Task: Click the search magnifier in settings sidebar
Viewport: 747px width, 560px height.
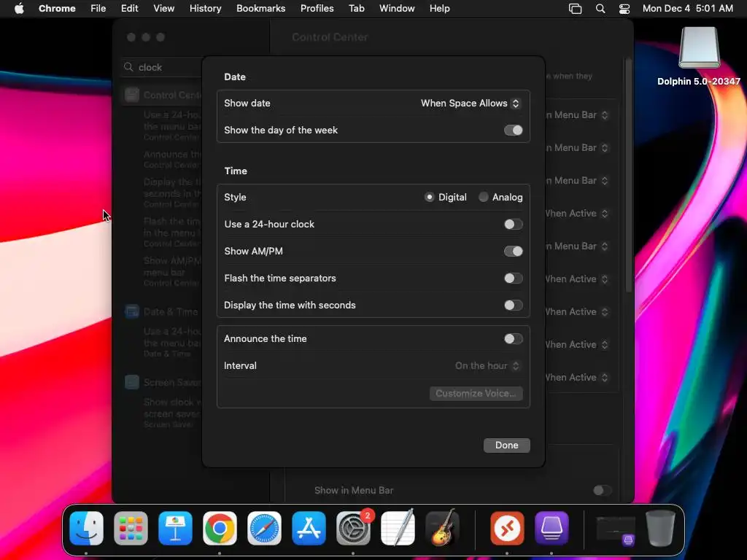Action: point(128,67)
